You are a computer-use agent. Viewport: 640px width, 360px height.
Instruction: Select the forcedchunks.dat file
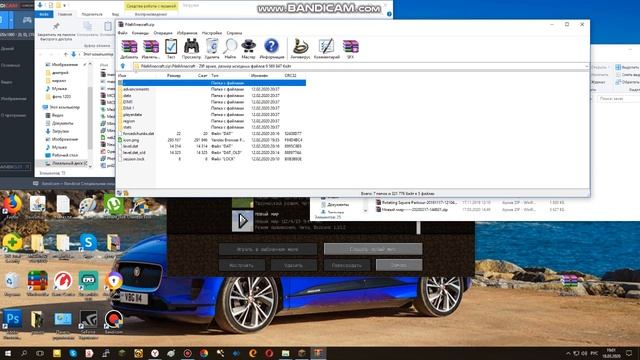coord(138,133)
